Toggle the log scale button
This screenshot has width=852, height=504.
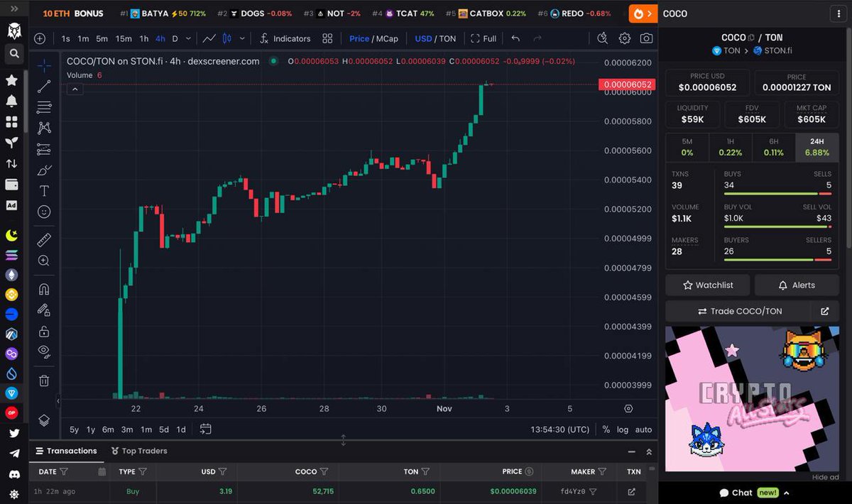coord(623,429)
